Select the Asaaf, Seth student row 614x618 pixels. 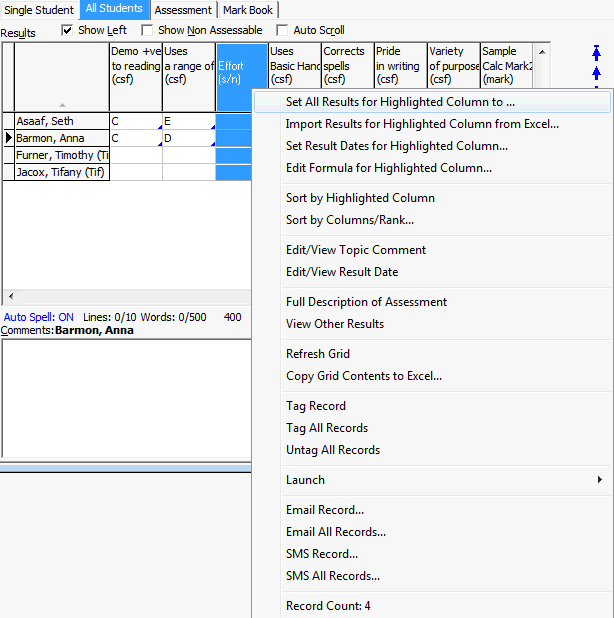[62, 121]
